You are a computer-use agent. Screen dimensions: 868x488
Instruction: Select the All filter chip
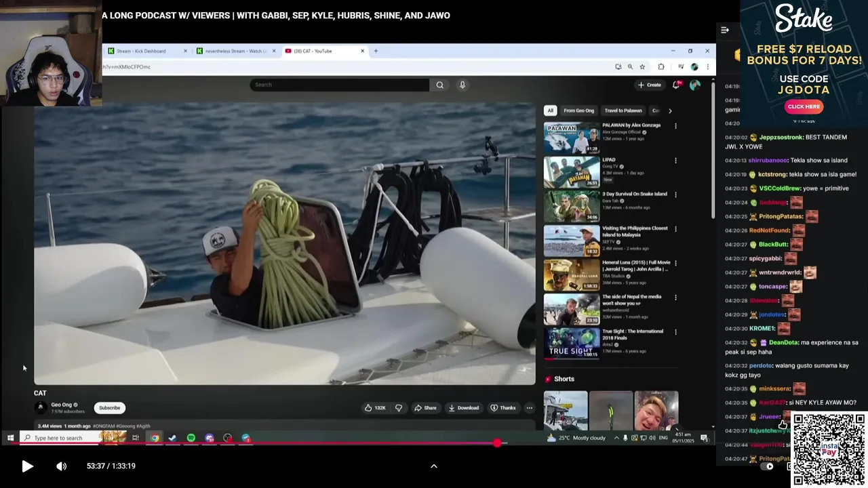point(551,110)
